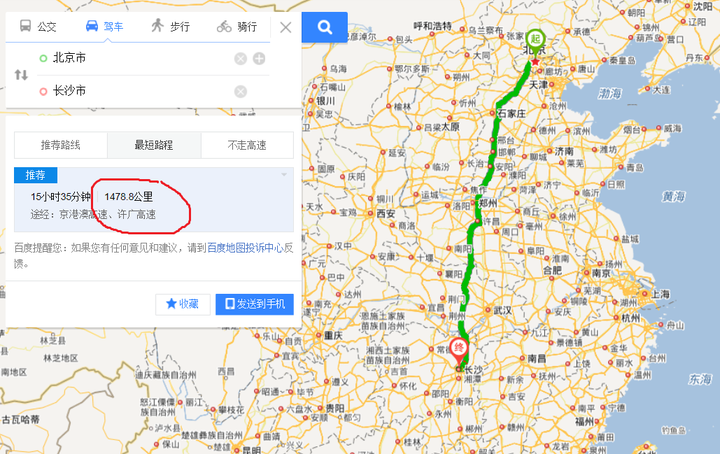The width and height of the screenshot is (720, 454).
Task: Click the blue search magnifier button
Action: pyautogui.click(x=325, y=27)
